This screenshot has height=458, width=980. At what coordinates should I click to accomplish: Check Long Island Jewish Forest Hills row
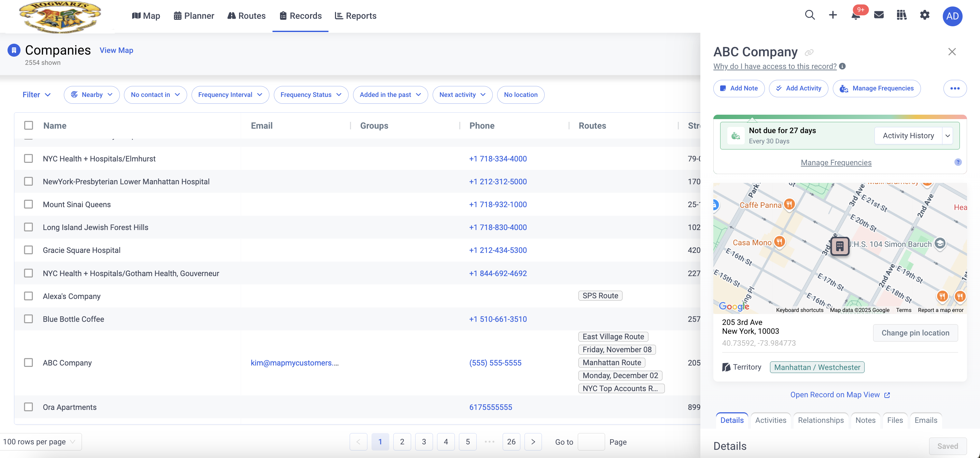(x=29, y=227)
